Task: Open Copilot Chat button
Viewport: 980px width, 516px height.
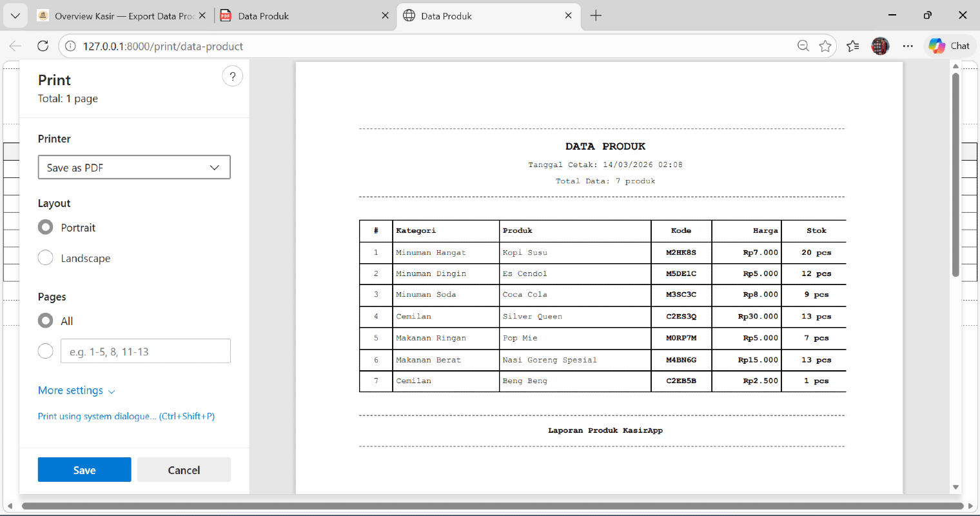Action: pyautogui.click(x=950, y=46)
